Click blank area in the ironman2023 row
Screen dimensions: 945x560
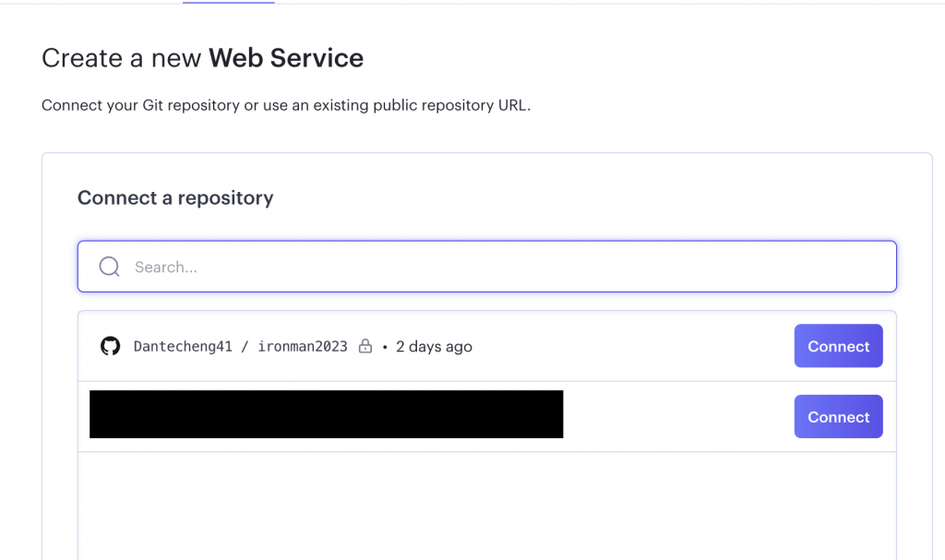[x=628, y=347]
